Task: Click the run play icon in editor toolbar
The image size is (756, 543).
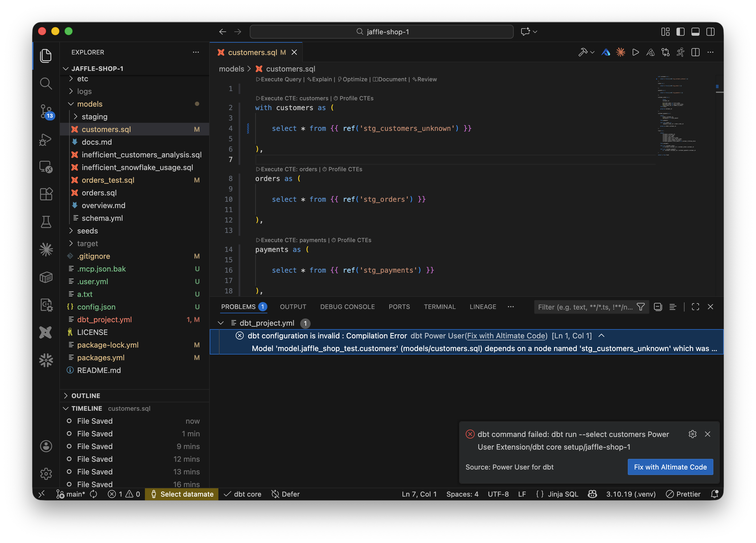Action: pos(635,52)
